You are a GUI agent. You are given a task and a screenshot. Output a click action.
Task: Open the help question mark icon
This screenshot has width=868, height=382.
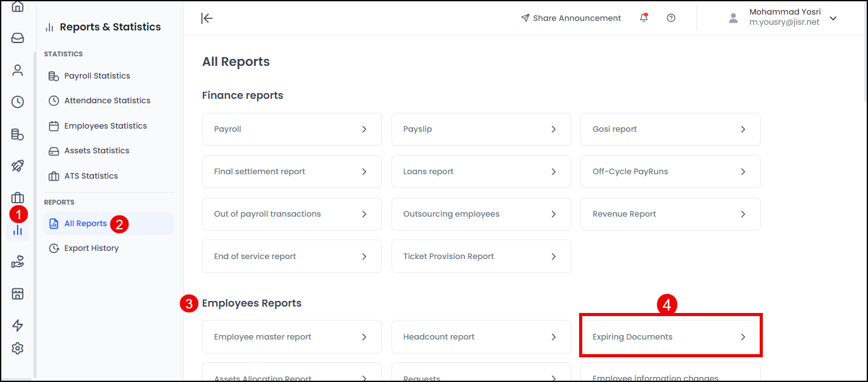(x=671, y=18)
